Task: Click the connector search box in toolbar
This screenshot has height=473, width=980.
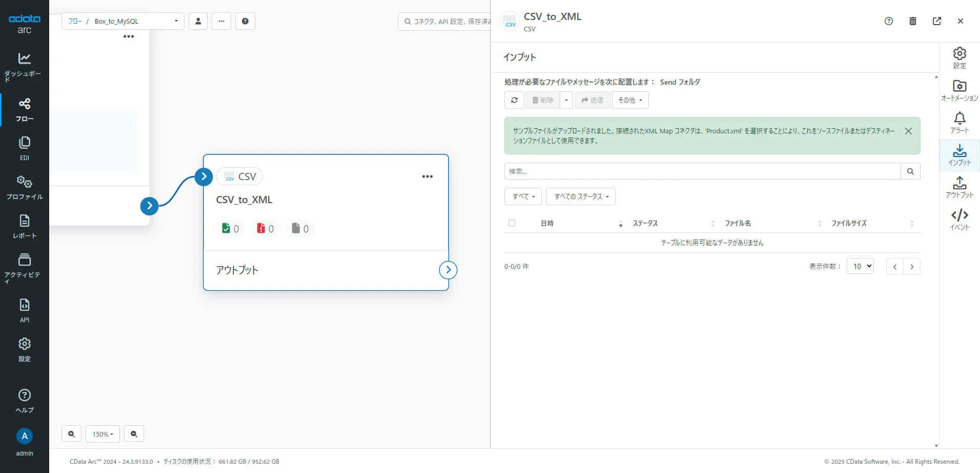Action: 444,22
